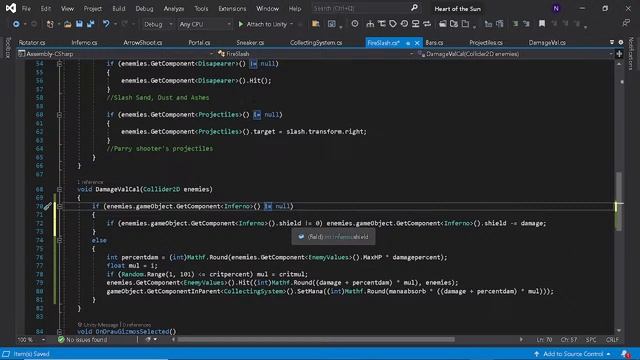The width and height of the screenshot is (640, 360).
Task: Click the round clock-like toolbar icon
Action: (x=355, y=24)
